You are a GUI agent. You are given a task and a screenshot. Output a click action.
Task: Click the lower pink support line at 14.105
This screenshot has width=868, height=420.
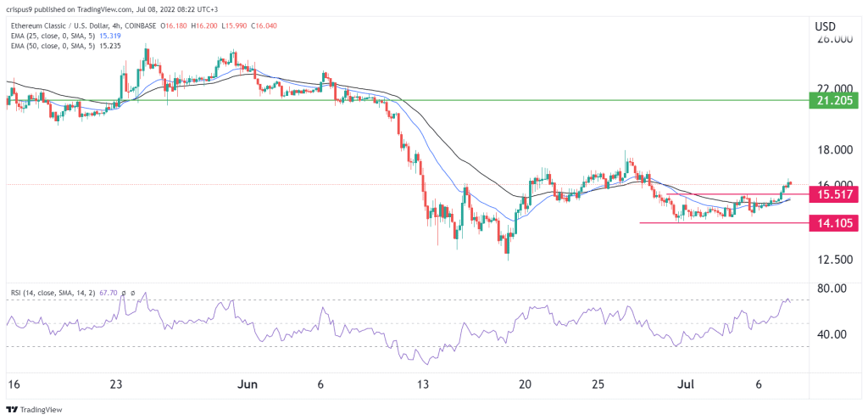pyautogui.click(x=721, y=222)
